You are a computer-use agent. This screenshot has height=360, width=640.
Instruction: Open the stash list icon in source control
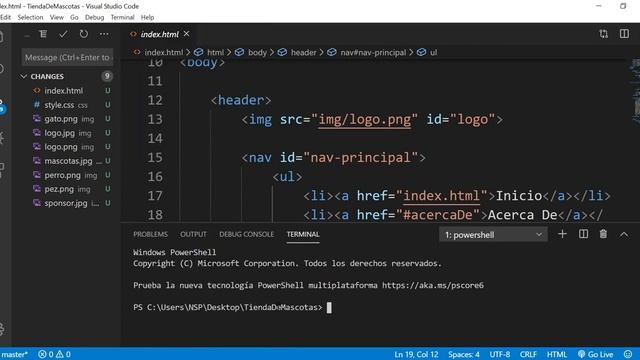point(43,34)
